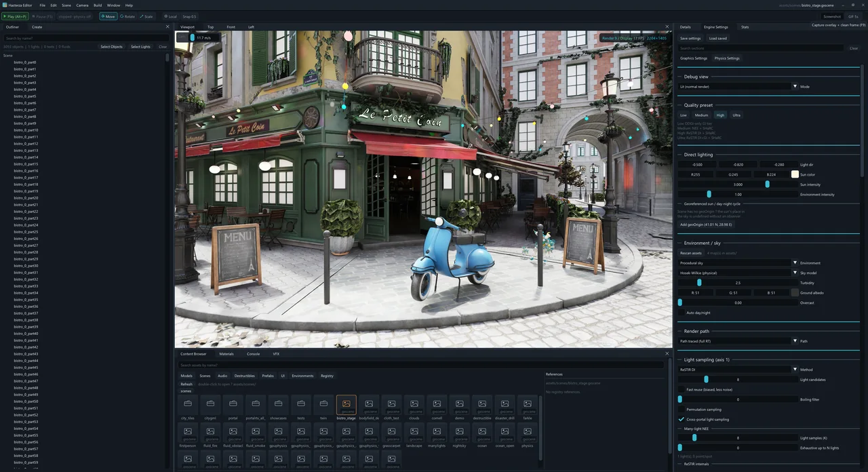868x472 pixels.
Task: Select bistro_0_part12 in the Outliner
Action: 26,144
